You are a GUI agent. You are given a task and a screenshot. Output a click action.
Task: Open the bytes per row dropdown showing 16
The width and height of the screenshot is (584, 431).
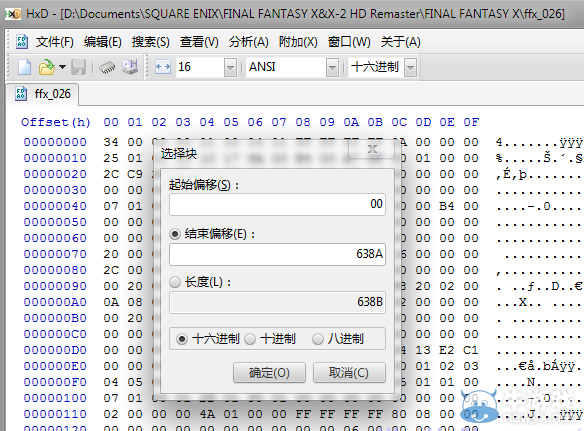click(231, 68)
